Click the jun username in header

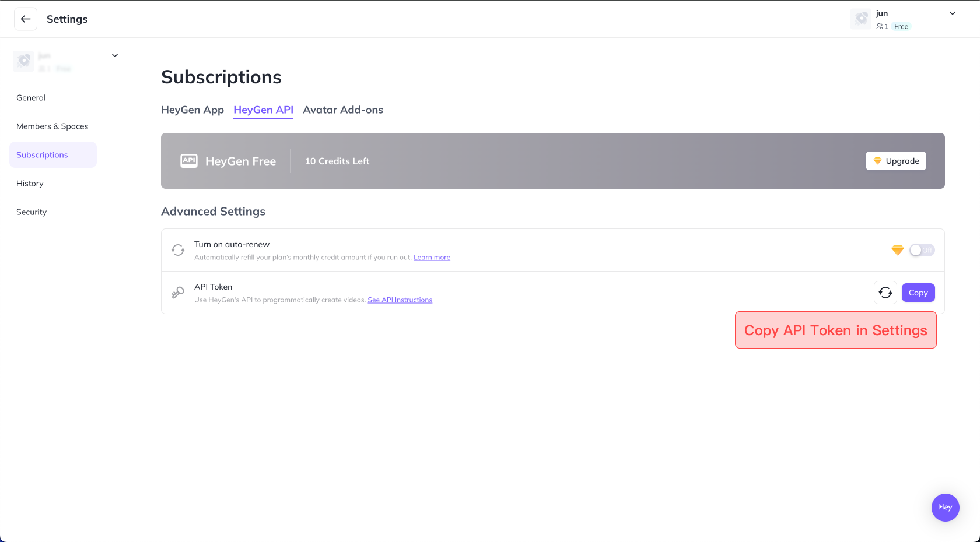coord(882,13)
